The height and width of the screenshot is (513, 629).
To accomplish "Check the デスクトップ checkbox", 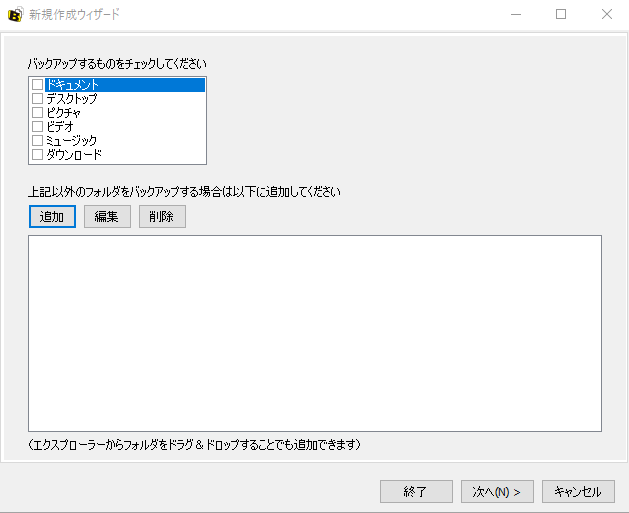I will pyautogui.click(x=37, y=99).
